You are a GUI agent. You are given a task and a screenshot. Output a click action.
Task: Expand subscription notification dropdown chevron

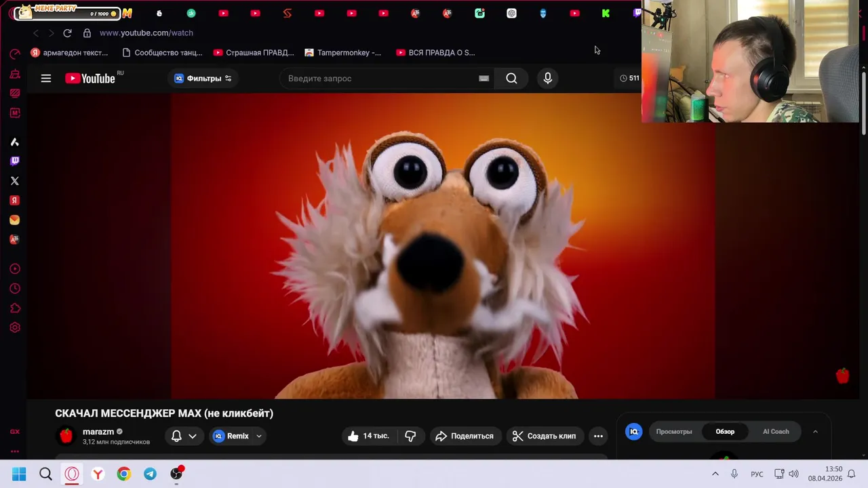click(x=193, y=436)
